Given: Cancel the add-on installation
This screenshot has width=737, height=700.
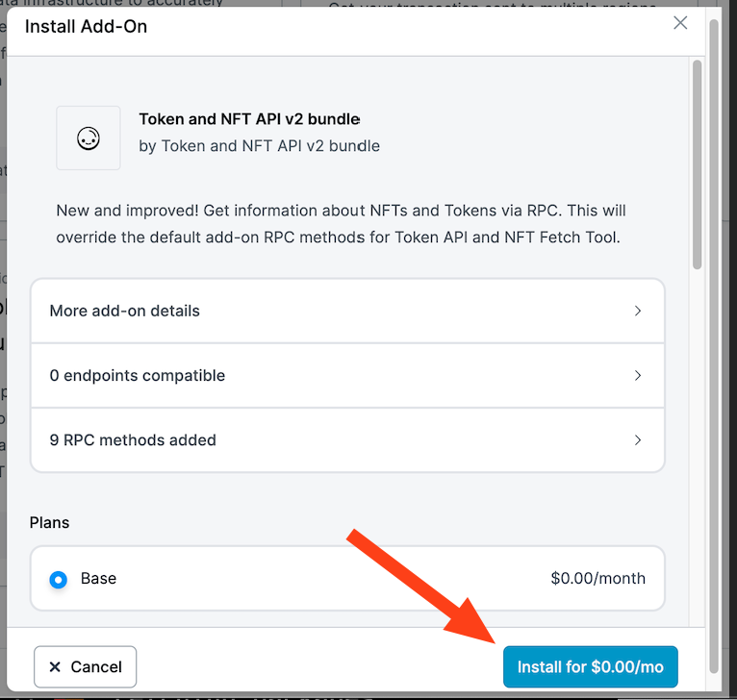Looking at the screenshot, I should click(x=85, y=666).
